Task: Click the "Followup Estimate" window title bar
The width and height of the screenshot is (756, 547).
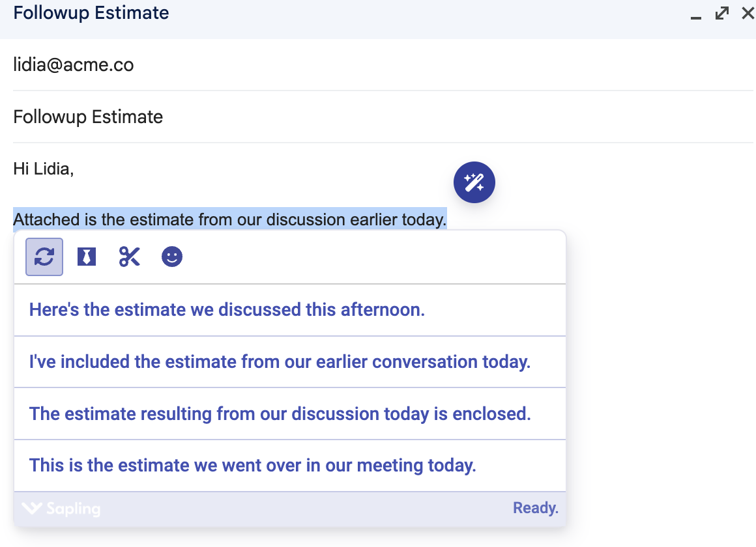Action: [x=326, y=13]
